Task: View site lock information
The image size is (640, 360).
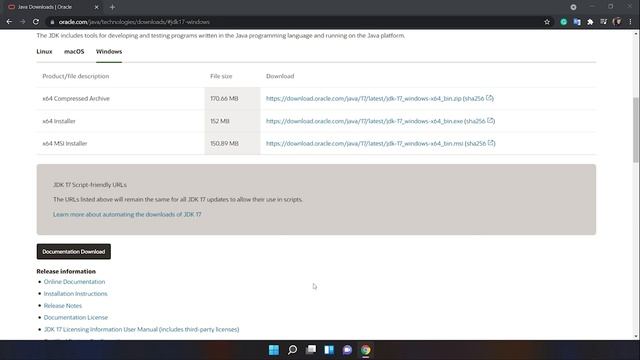Action: (x=52, y=22)
